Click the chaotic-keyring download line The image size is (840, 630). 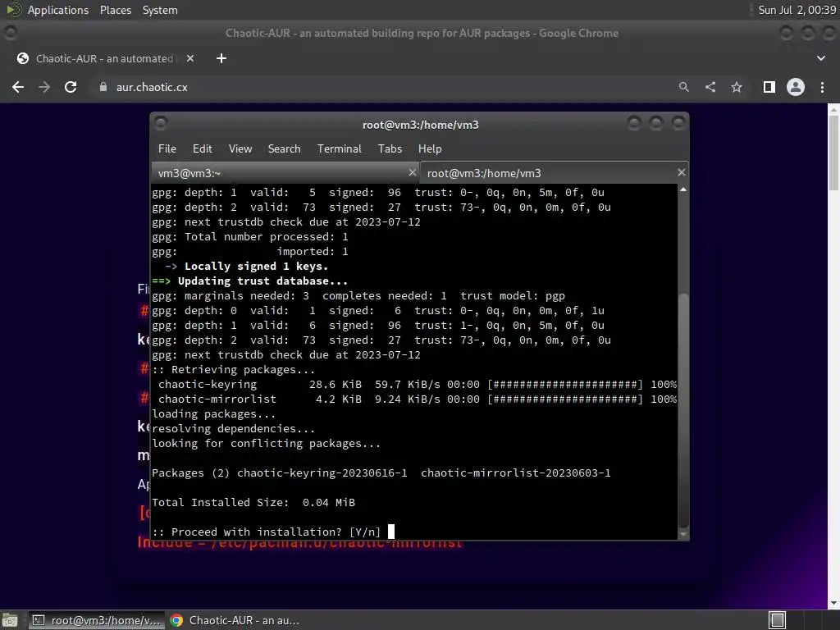coord(414,385)
